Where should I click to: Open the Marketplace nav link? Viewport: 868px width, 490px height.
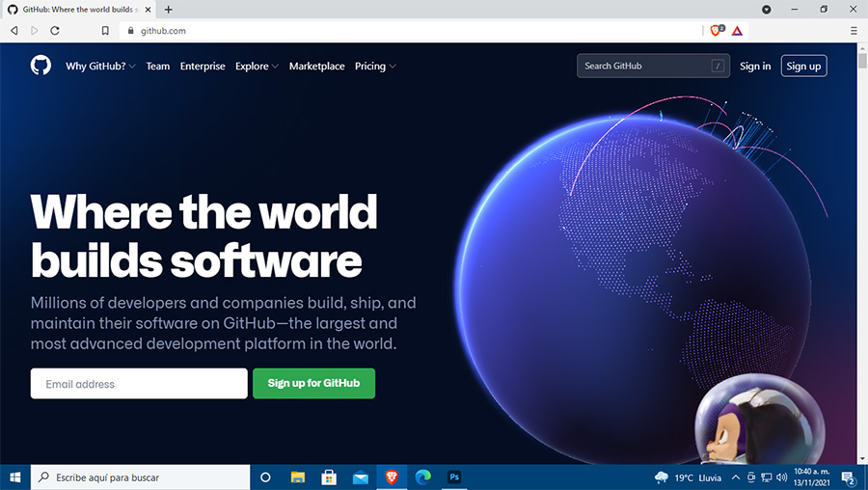pyautogui.click(x=316, y=66)
